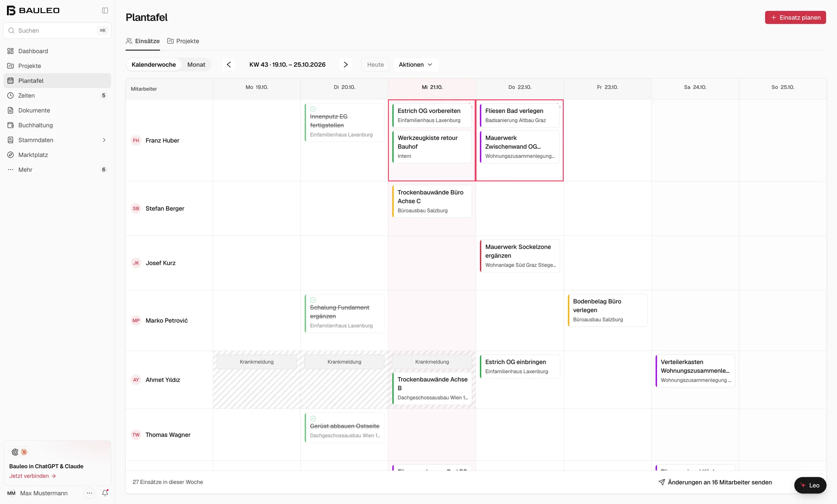Click Monday Krankmeldung for Ahmet Yıldız
Viewport: 837px width, 504px height.
[257, 362]
